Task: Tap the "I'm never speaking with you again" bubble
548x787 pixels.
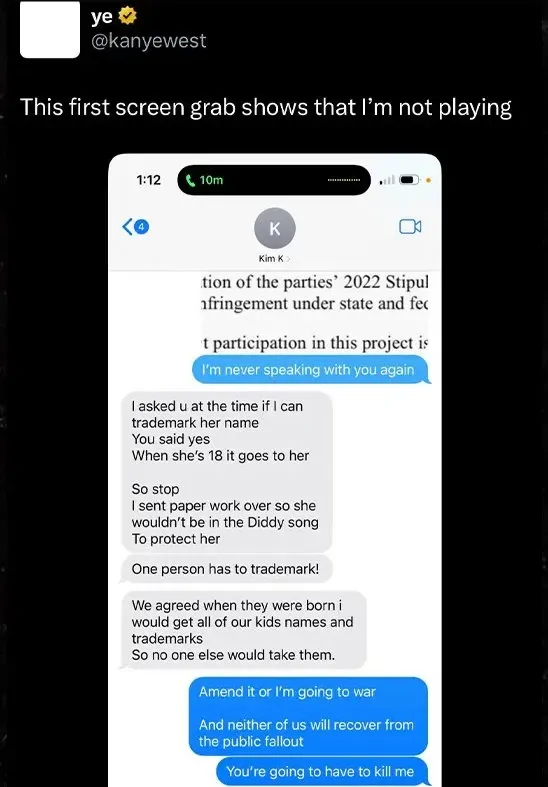Action: click(311, 370)
